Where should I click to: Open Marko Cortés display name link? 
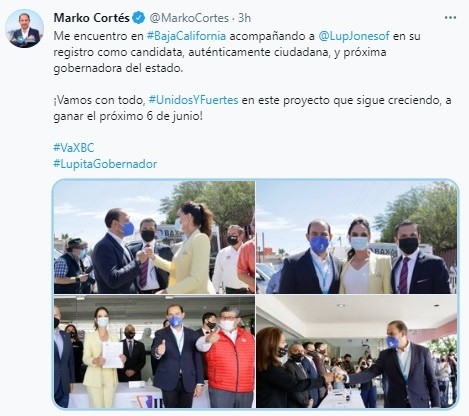tap(92, 18)
